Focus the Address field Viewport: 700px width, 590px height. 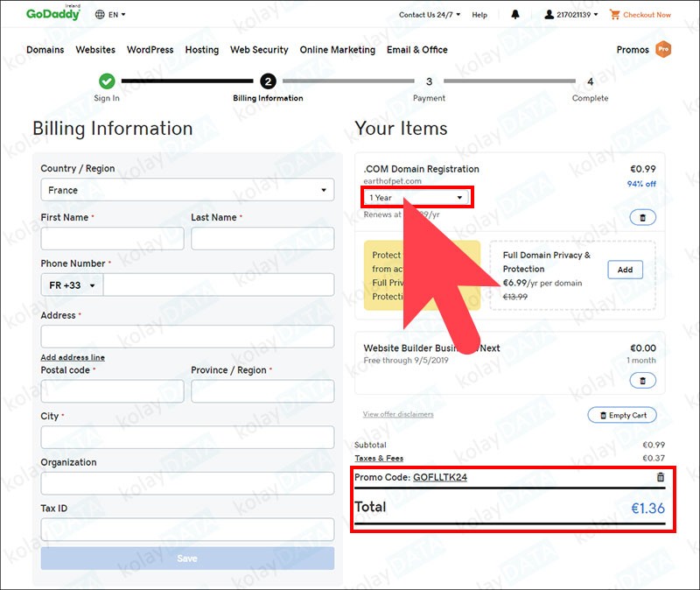click(187, 337)
